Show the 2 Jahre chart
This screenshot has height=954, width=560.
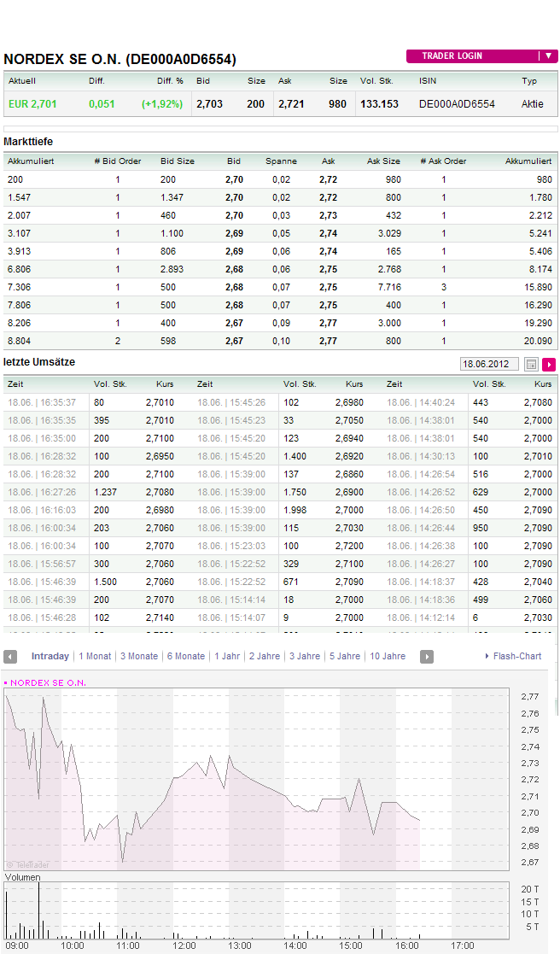pyautogui.click(x=265, y=656)
